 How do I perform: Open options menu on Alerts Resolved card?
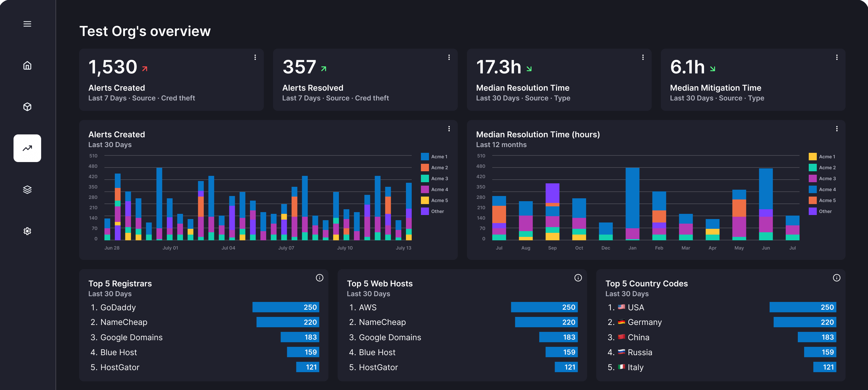click(449, 57)
